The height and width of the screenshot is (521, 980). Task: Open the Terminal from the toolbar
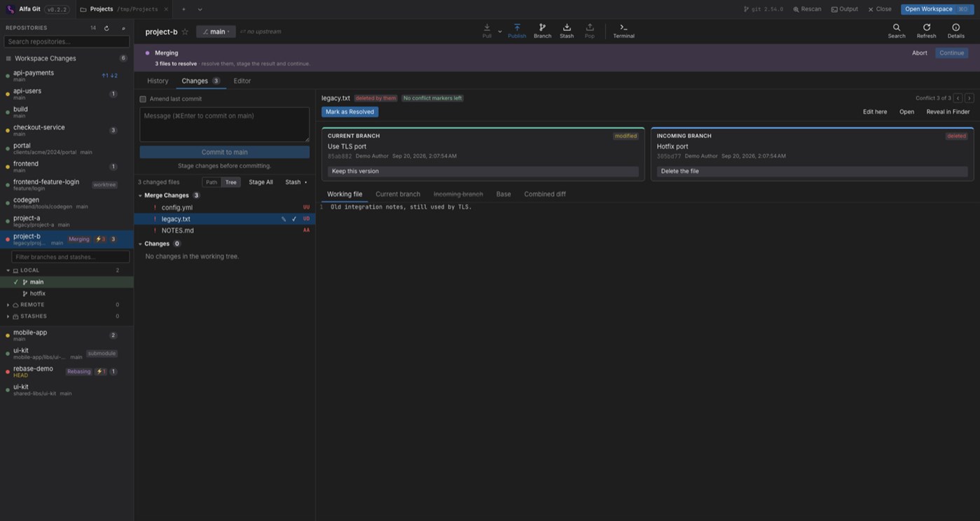coord(623,31)
